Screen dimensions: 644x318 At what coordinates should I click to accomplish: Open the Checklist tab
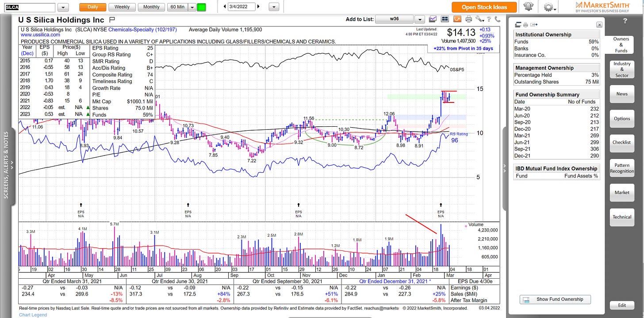621,143
